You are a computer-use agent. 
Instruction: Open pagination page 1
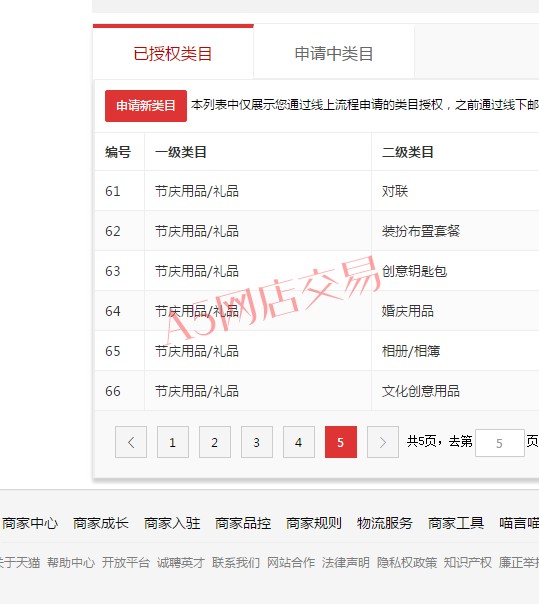tap(173, 442)
